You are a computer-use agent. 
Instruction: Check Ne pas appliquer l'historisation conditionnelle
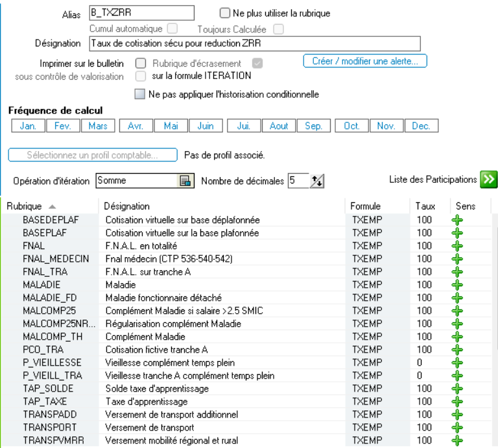coord(140,95)
